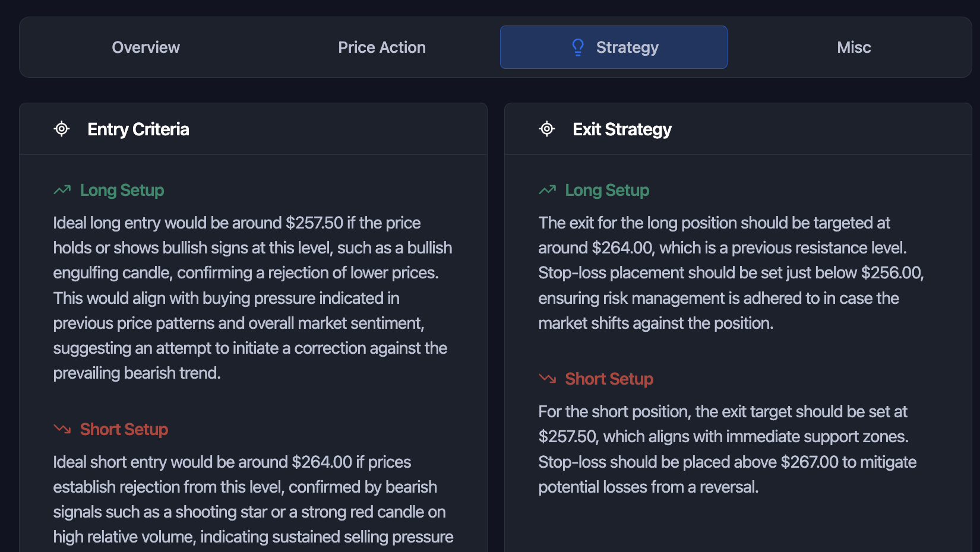Select the Long Setup heading in Entry Criteria
This screenshot has width=980, height=552.
click(122, 191)
